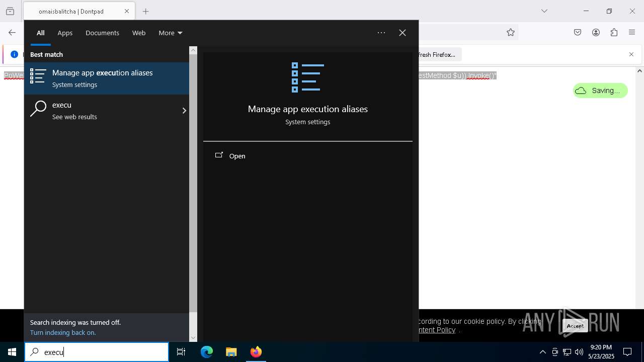The height and width of the screenshot is (362, 644).
Task: Open the Windows Start menu
Action: [x=12, y=352]
